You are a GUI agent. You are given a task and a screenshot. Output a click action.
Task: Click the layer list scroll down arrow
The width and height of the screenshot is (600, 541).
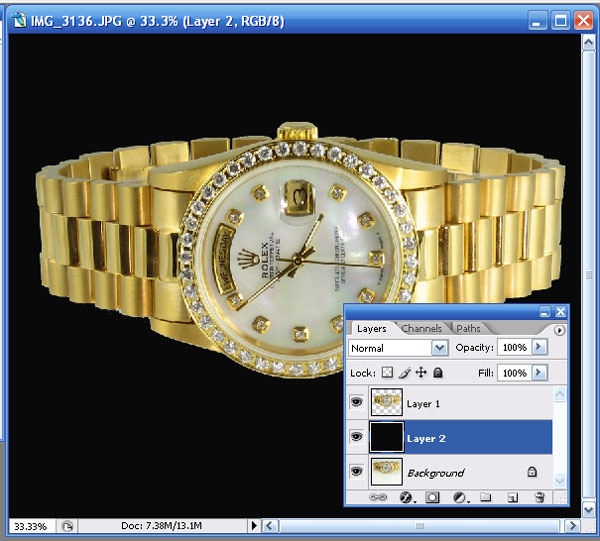[559, 480]
